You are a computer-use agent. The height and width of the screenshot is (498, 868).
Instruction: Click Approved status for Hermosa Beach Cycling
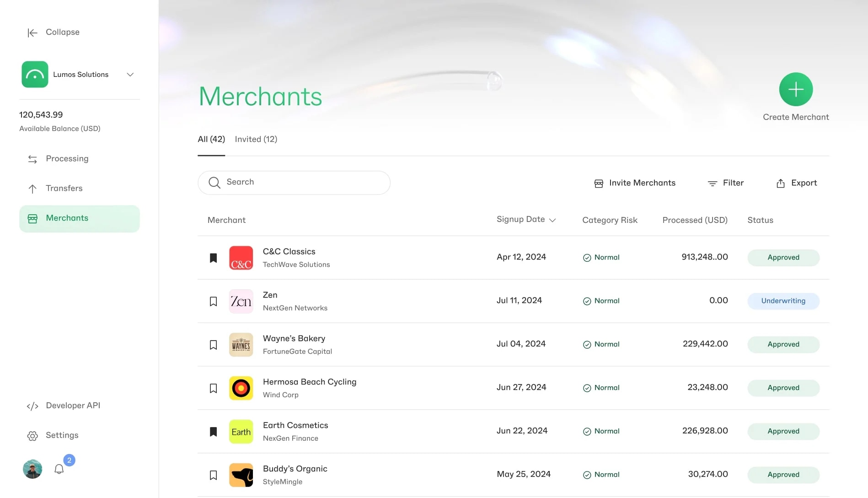point(783,388)
